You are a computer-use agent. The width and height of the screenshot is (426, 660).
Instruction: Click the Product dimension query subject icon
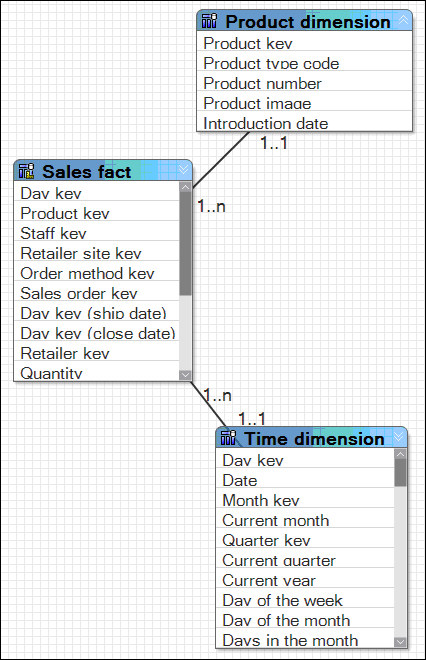coord(209,21)
